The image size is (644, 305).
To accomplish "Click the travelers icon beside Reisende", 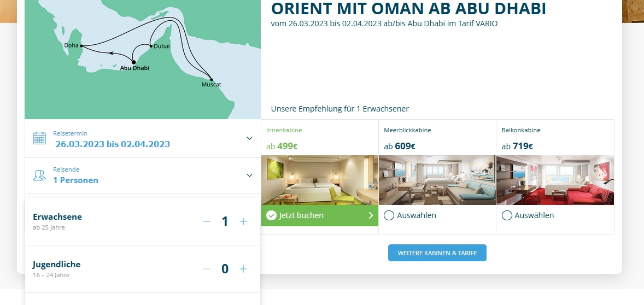I will coord(39,175).
